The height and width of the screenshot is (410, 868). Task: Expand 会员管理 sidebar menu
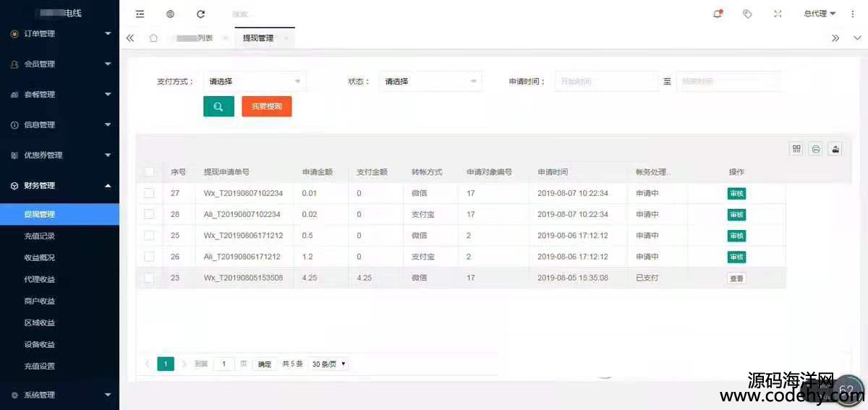[x=59, y=64]
